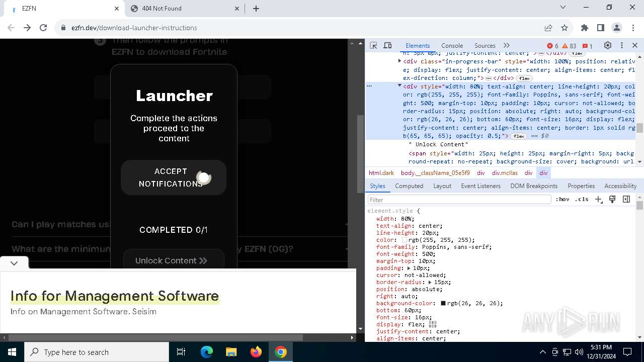The width and height of the screenshot is (644, 362).
Task: Show more DevTools tabs chevron
Action: tap(507, 45)
